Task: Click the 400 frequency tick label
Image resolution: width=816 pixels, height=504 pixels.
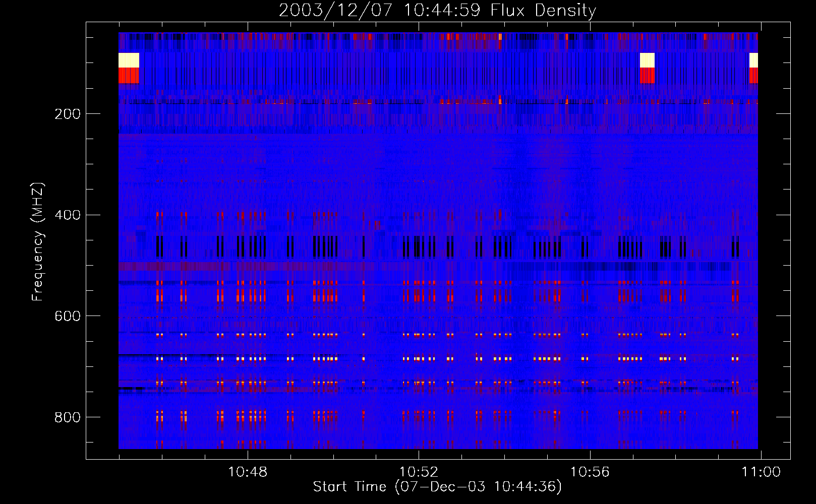Action: (68, 215)
